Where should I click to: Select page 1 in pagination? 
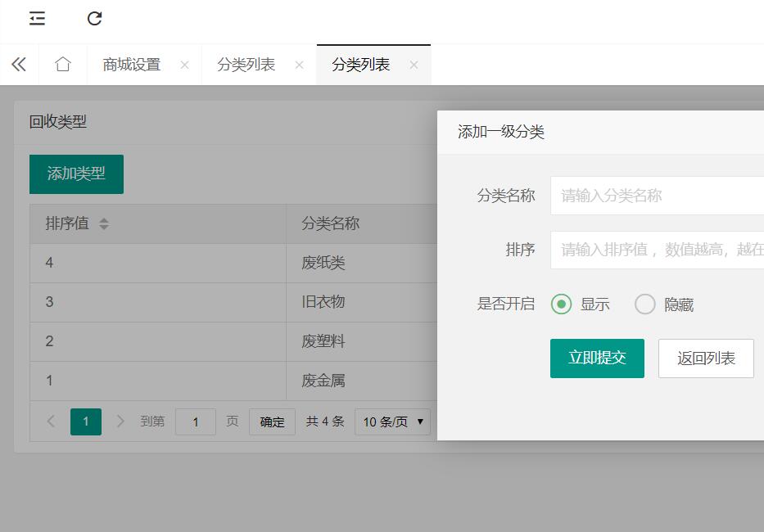(x=86, y=422)
